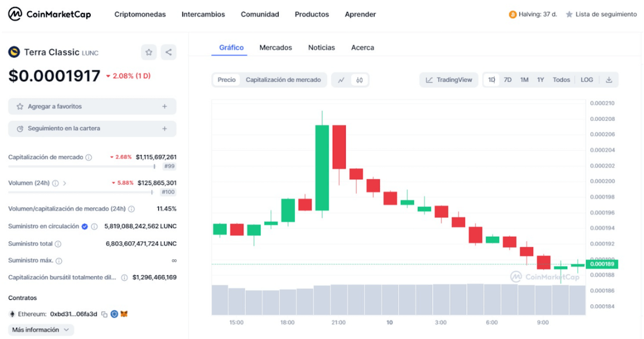644x339 pixels.
Task: Download the chart using download icon
Action: tap(609, 79)
